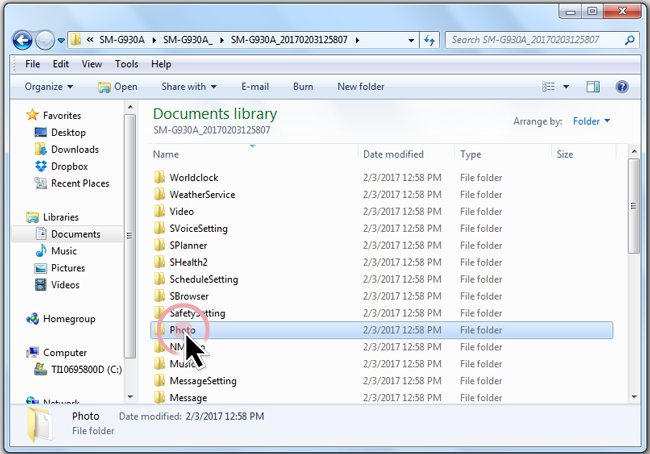Open the Edit menu
The height and width of the screenshot is (454, 650).
pos(61,64)
